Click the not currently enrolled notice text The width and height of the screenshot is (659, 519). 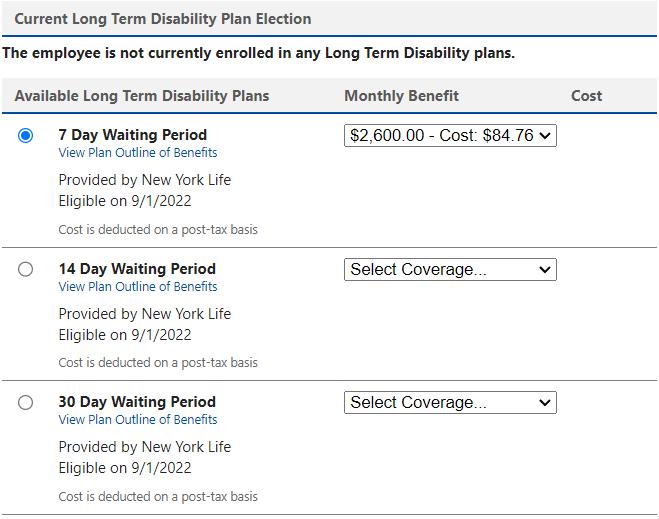tap(259, 53)
